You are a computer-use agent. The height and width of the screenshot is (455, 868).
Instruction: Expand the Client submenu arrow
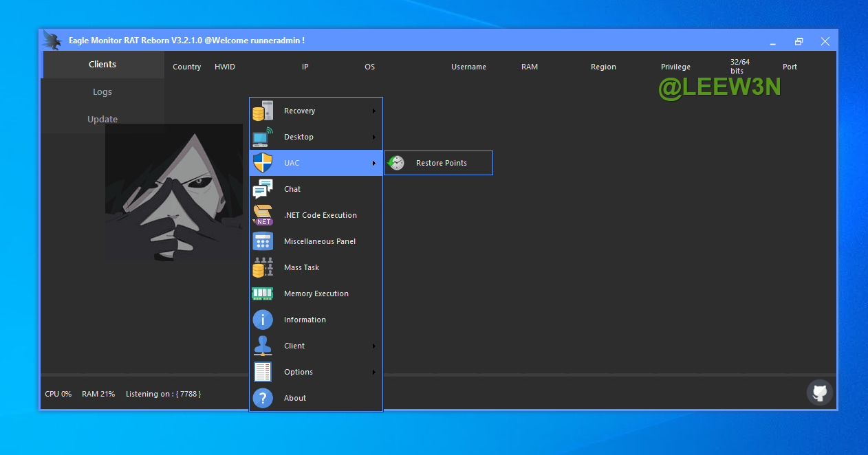point(374,346)
